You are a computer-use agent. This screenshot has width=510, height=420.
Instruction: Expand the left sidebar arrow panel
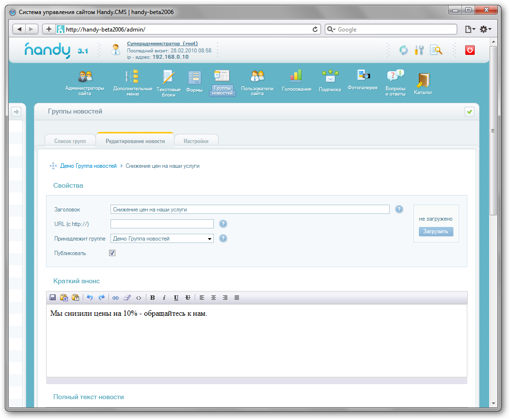click(16, 112)
